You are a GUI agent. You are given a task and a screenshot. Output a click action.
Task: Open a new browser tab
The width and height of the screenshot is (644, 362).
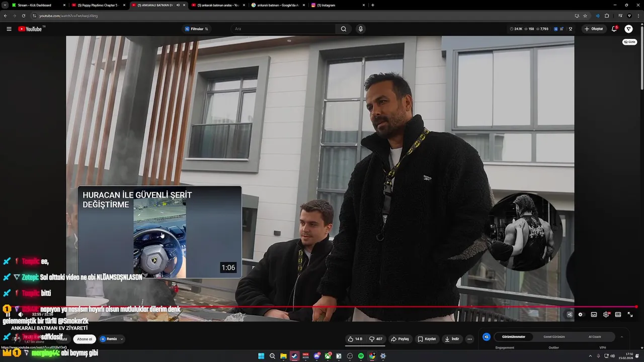pos(372,5)
